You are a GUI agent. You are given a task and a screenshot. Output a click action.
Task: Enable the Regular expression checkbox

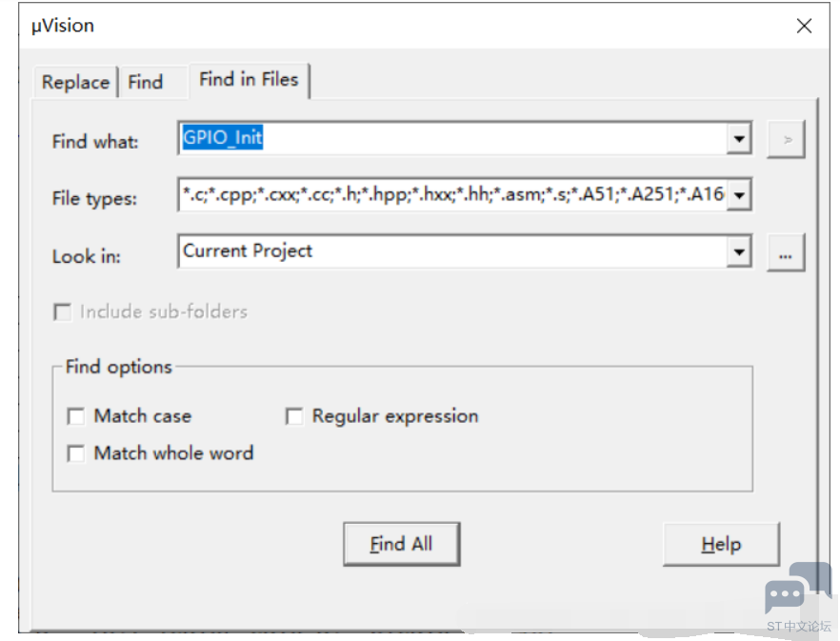click(x=294, y=416)
